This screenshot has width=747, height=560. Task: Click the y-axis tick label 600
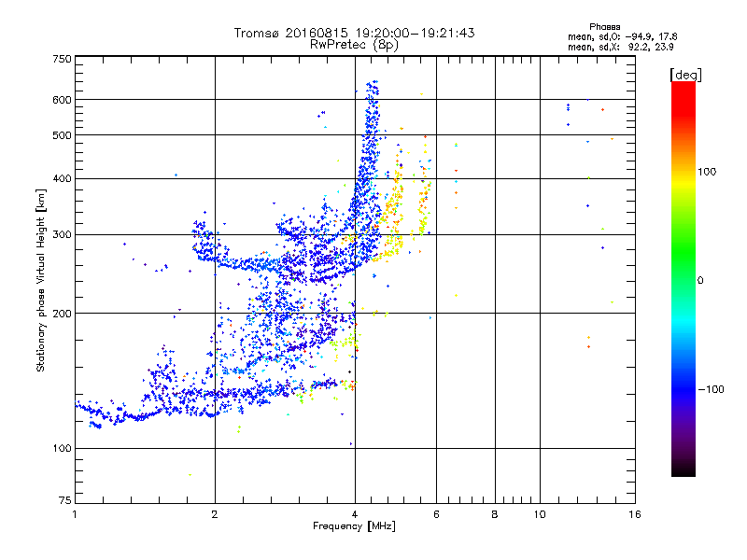pyautogui.click(x=62, y=100)
